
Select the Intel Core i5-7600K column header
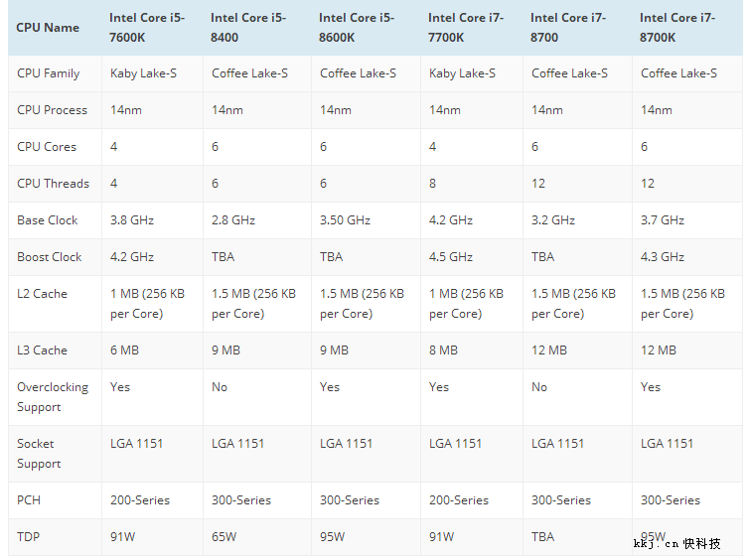pyautogui.click(x=147, y=28)
